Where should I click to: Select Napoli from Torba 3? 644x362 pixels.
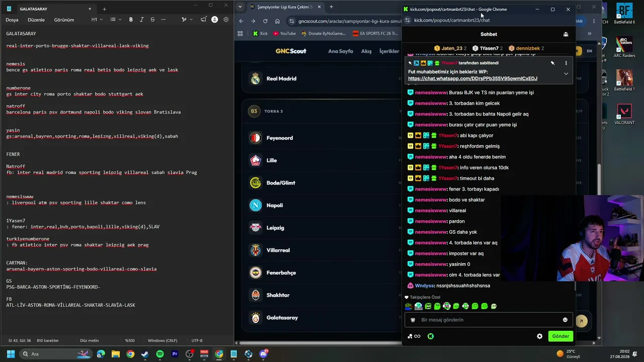tap(322, 205)
